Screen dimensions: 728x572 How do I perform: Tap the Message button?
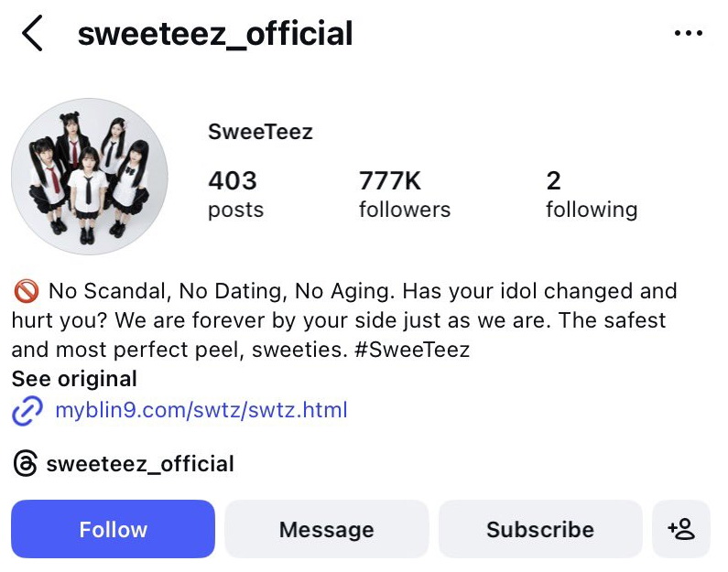pyautogui.click(x=326, y=529)
